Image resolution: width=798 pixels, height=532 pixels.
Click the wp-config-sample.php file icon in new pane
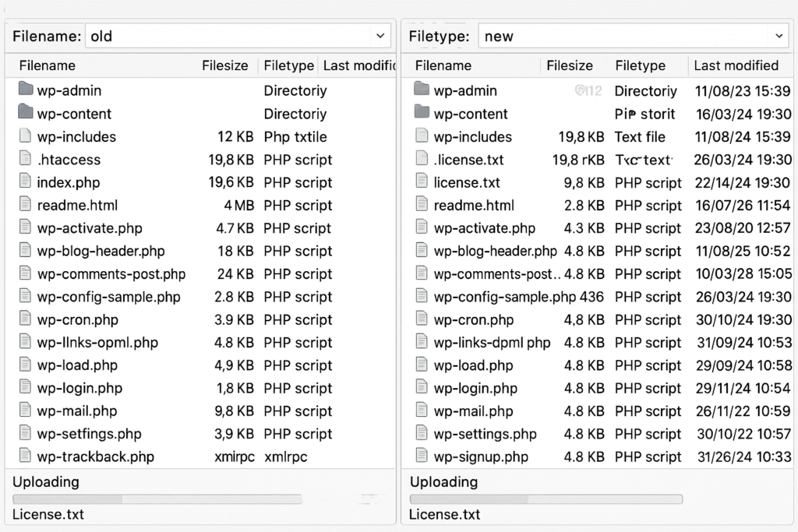point(422,295)
